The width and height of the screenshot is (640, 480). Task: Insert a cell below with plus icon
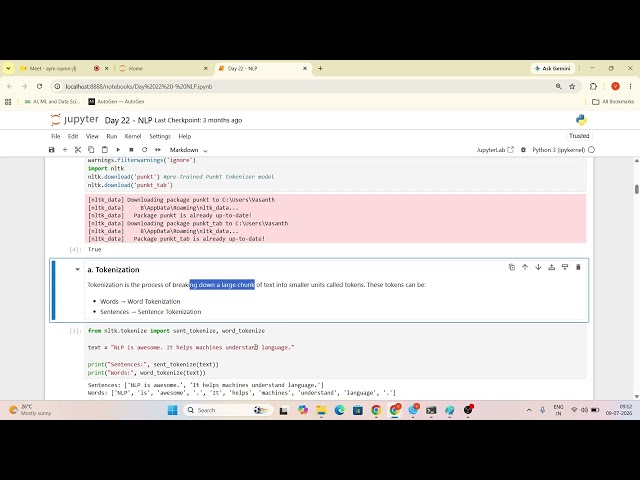64,150
